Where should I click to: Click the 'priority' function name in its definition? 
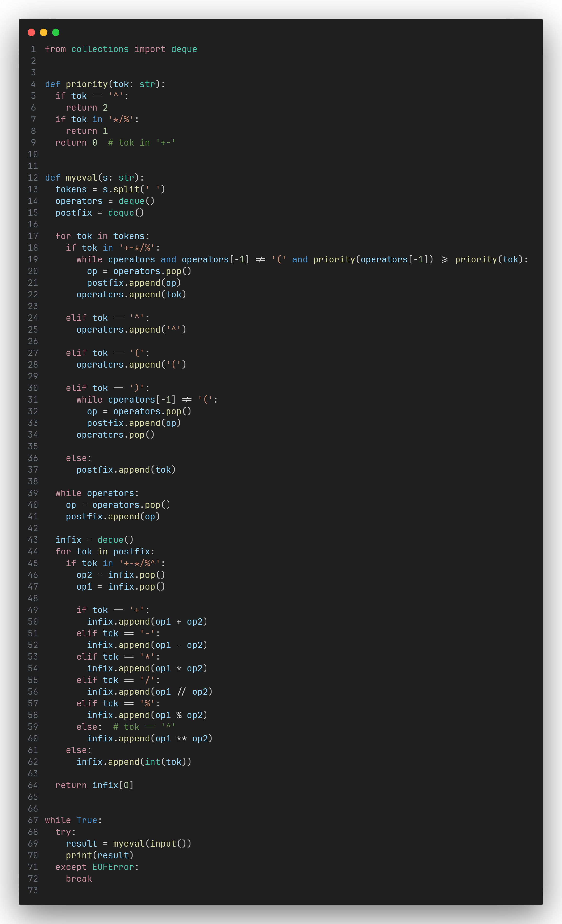tap(87, 84)
